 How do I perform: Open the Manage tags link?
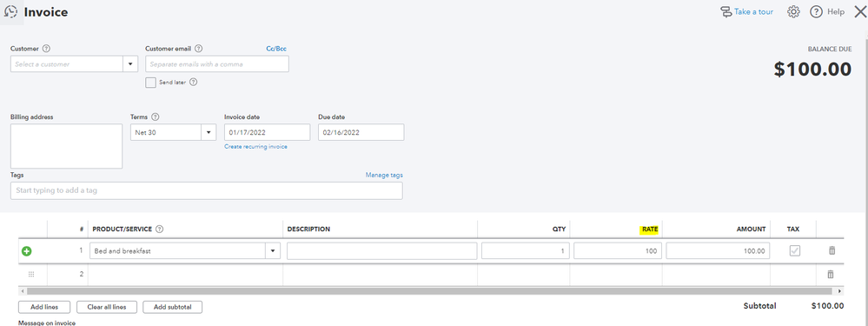[384, 175]
